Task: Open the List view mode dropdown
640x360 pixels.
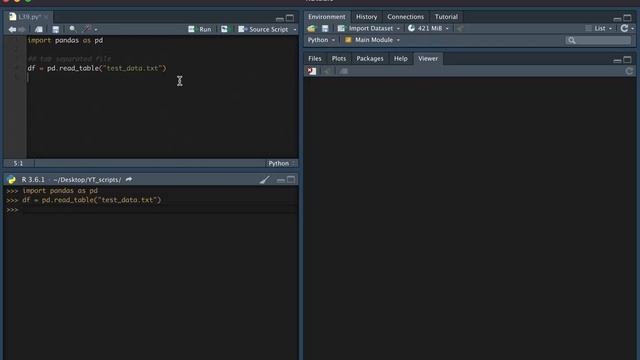Action: pos(599,28)
